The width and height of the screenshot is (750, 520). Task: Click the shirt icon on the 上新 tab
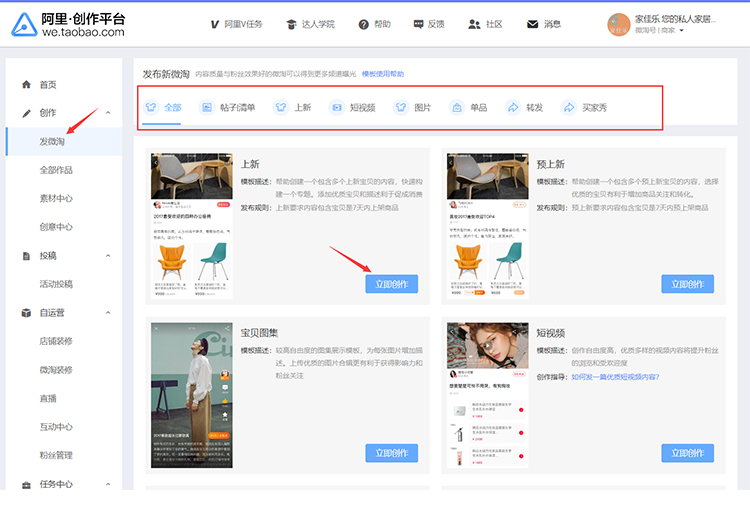coord(281,107)
